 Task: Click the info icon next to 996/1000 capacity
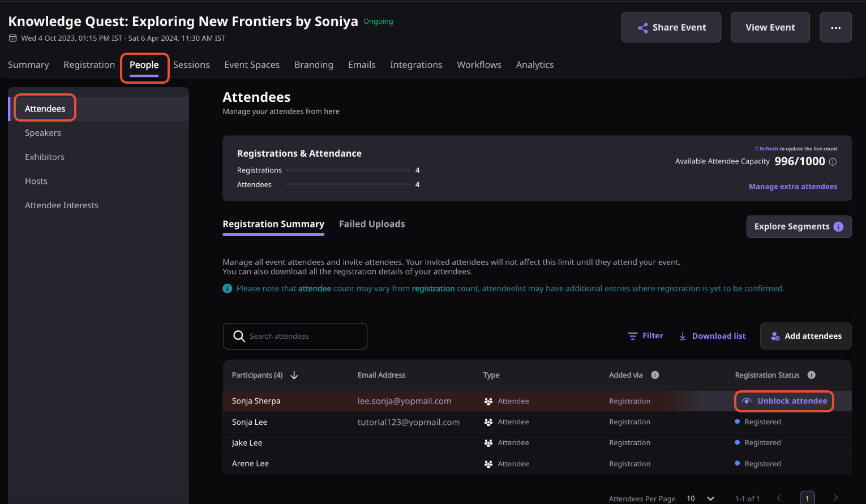(x=833, y=162)
